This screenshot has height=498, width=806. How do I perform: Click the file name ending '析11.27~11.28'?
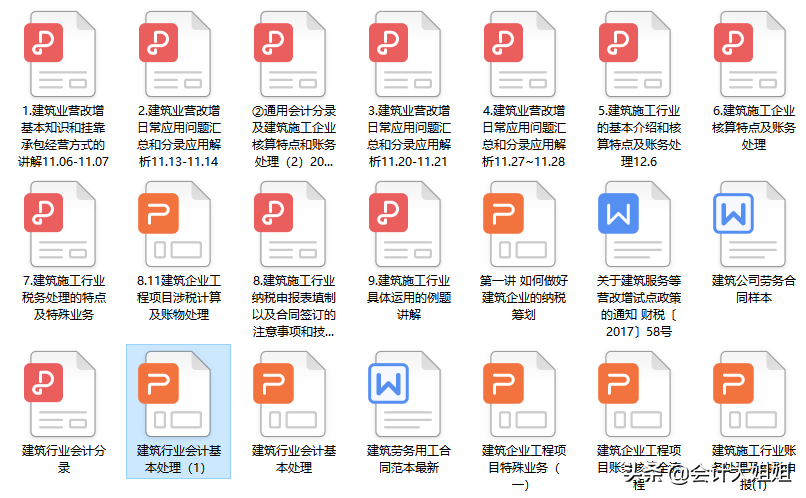(524, 136)
